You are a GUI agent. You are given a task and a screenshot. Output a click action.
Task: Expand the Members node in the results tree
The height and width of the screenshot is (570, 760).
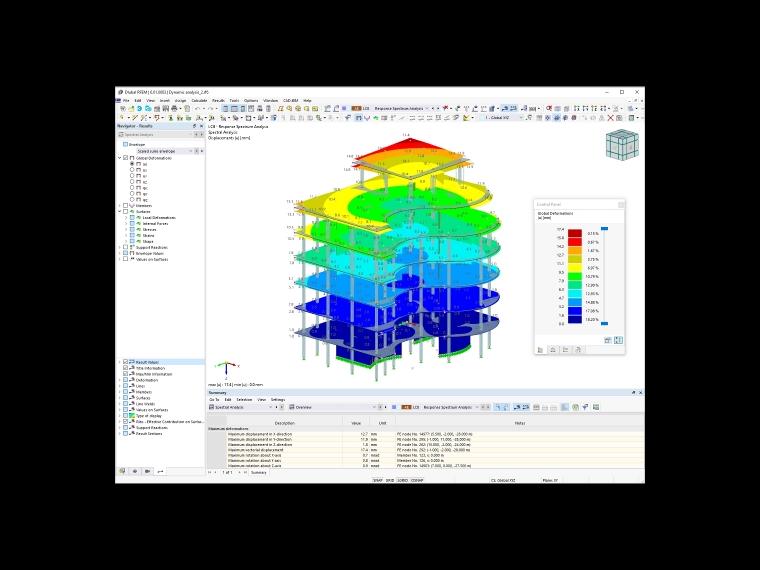click(x=120, y=206)
